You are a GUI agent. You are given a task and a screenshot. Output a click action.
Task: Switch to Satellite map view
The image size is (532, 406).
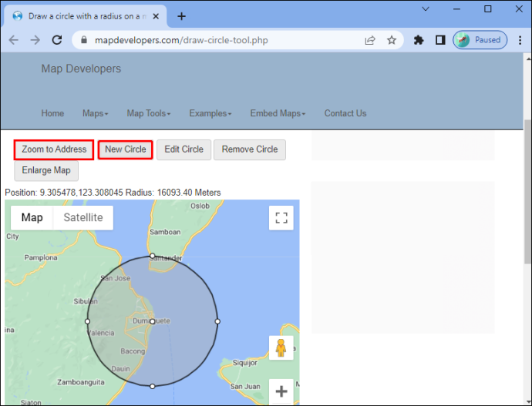point(83,217)
